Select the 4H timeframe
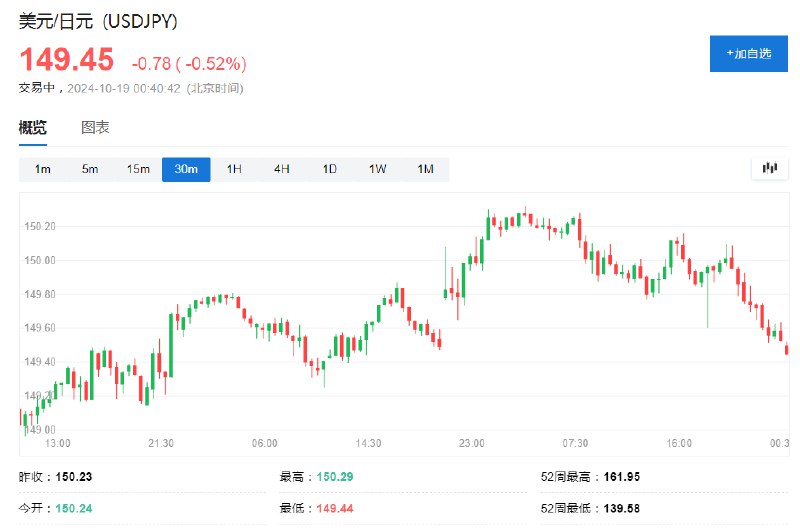 [282, 169]
